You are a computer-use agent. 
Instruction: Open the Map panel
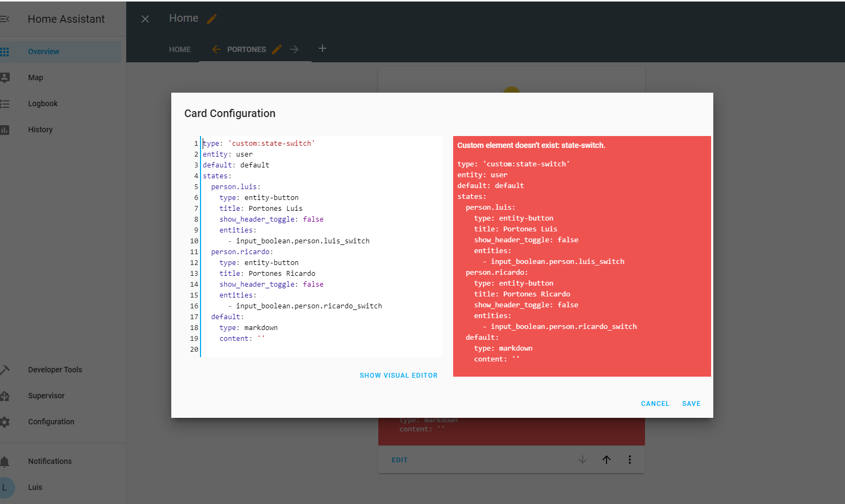tap(35, 77)
